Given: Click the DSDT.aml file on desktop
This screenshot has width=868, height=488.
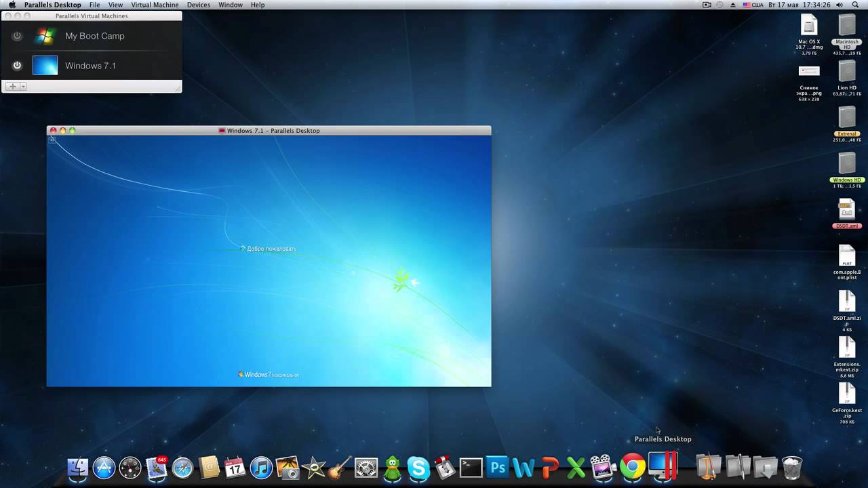Looking at the screenshot, I should tap(846, 213).
